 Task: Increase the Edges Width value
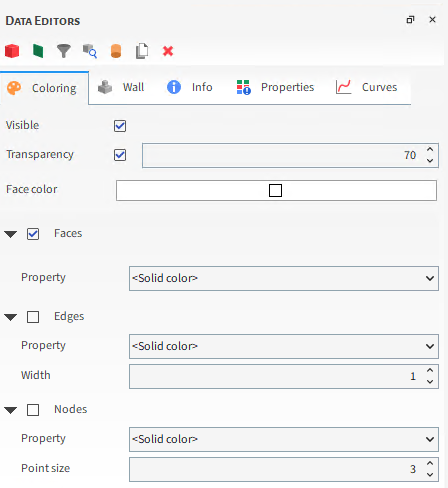click(x=430, y=370)
